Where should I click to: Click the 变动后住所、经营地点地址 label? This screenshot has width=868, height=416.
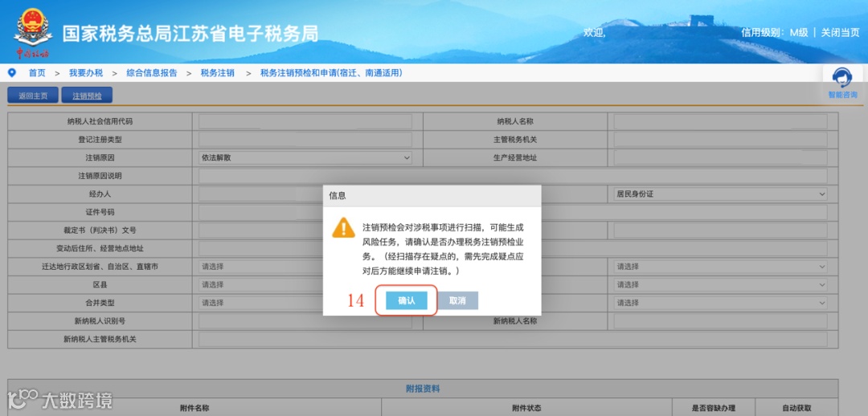(100, 248)
